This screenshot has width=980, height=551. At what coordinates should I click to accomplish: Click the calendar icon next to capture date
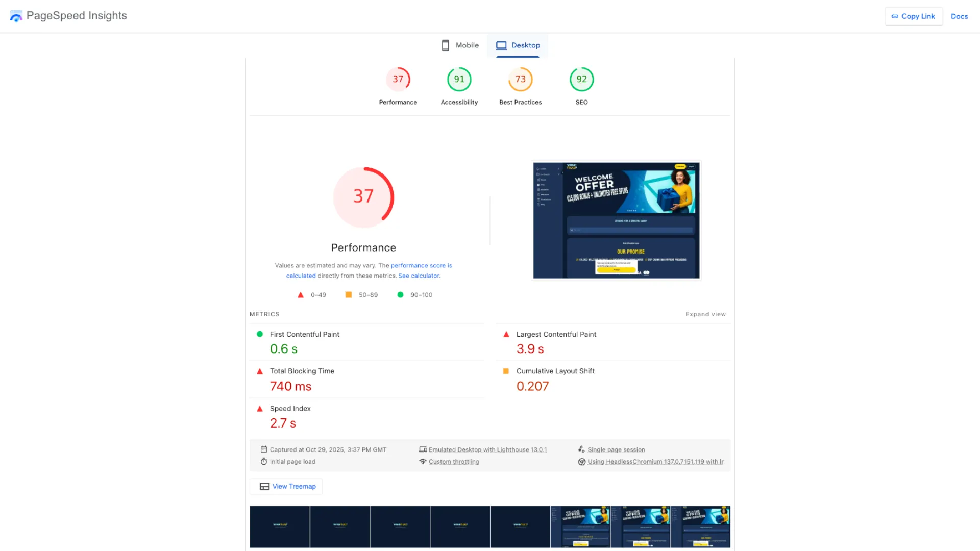tap(264, 449)
